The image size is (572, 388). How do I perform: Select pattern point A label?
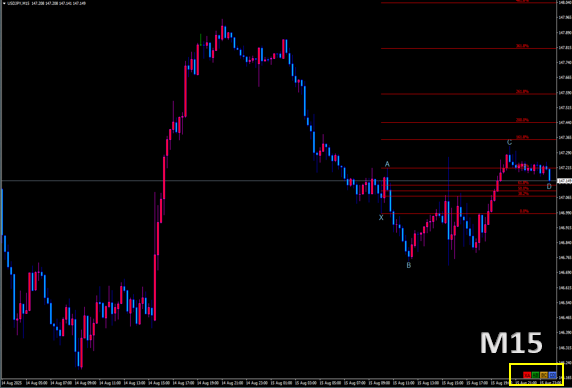coord(387,164)
